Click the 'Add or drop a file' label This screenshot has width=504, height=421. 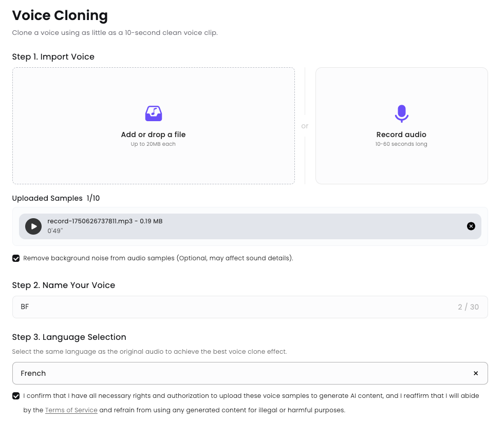pyautogui.click(x=153, y=135)
